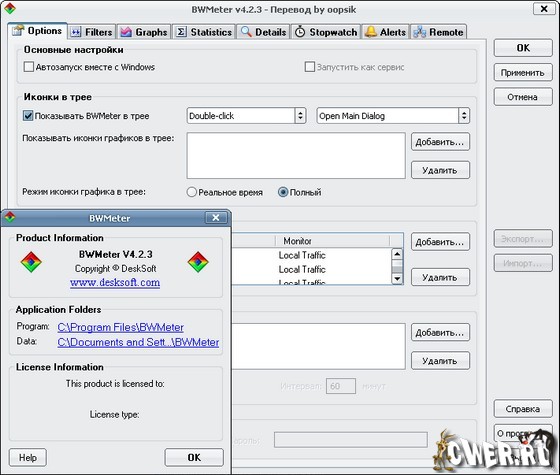The image size is (560, 475).
Task: Click the Details magnifier icon
Action: coord(246,32)
